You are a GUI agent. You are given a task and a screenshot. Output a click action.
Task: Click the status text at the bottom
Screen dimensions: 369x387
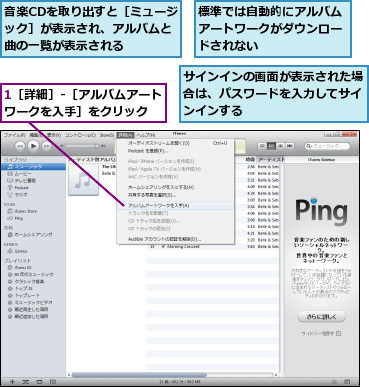180,382
